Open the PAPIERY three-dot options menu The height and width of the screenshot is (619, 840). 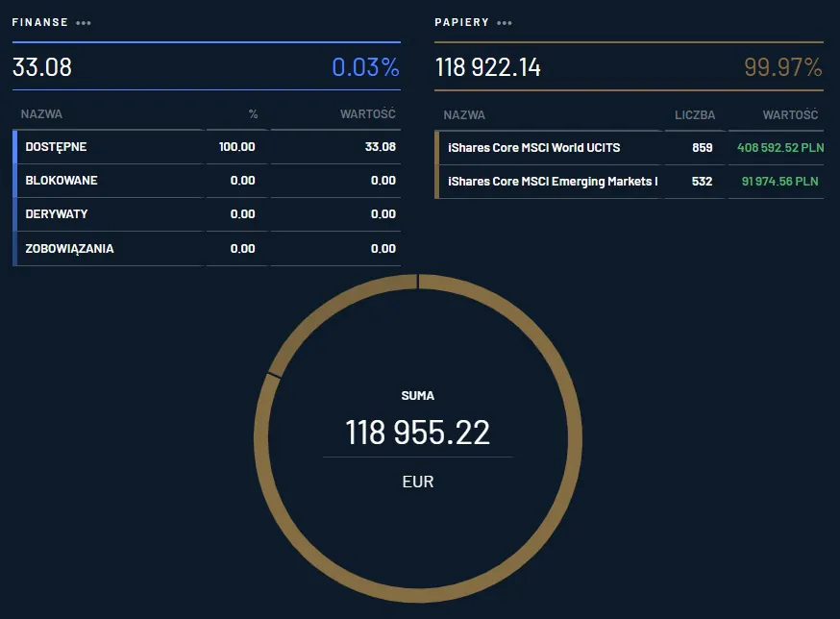[505, 23]
